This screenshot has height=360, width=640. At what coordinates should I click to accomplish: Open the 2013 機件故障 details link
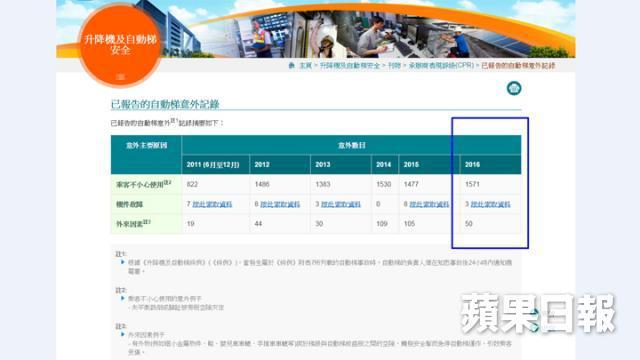click(x=341, y=204)
